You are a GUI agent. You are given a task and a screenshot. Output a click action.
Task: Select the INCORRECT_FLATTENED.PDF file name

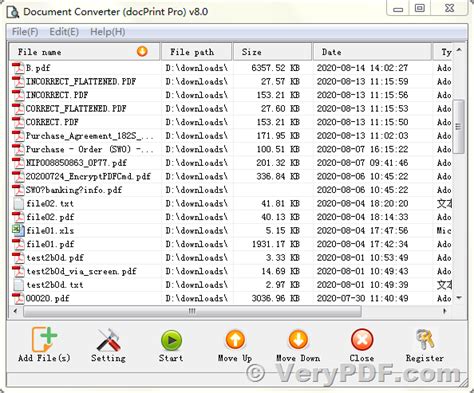(81, 82)
